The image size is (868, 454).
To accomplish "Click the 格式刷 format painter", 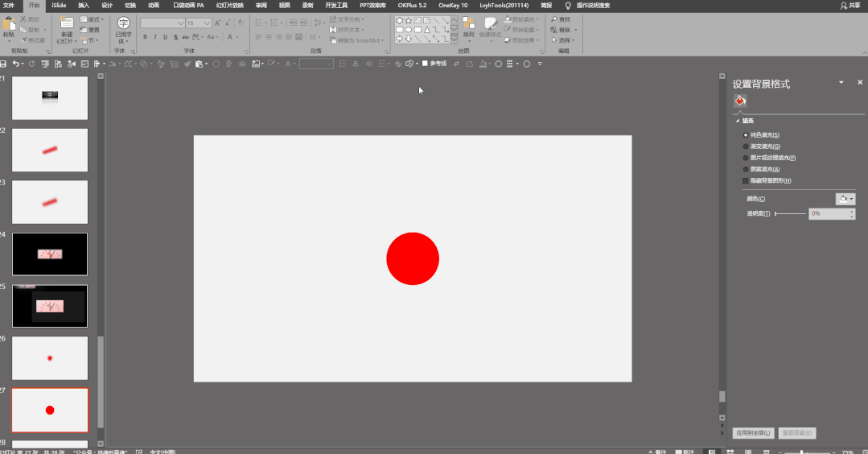I will point(33,40).
